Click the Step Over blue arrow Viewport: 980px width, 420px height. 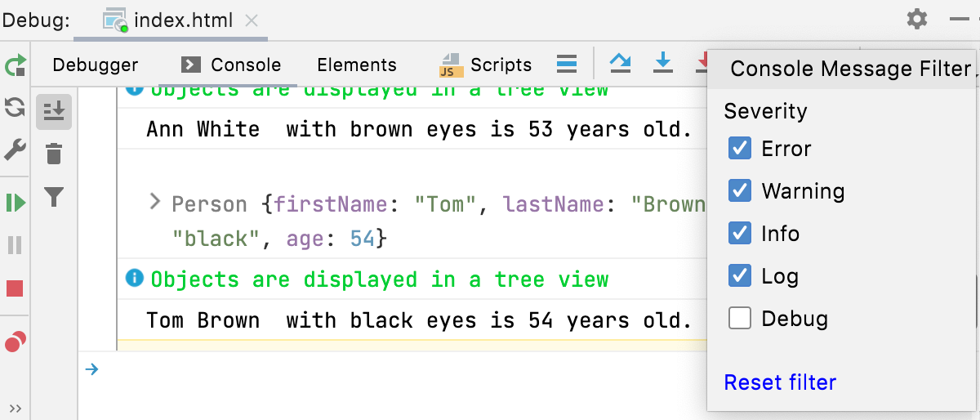coord(621,63)
